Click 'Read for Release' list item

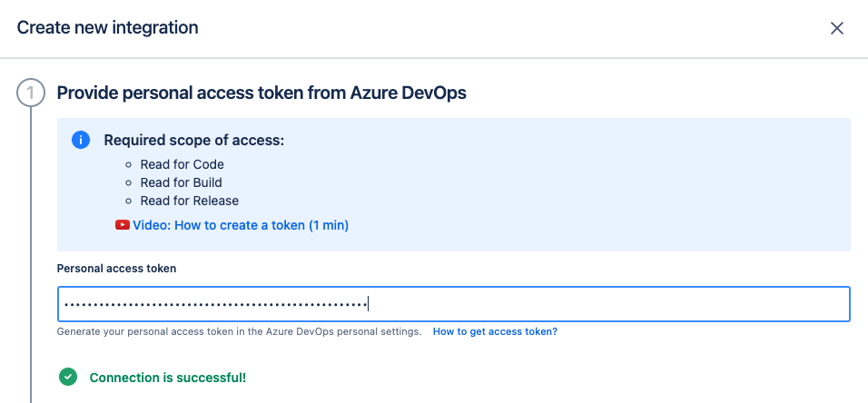coord(190,201)
